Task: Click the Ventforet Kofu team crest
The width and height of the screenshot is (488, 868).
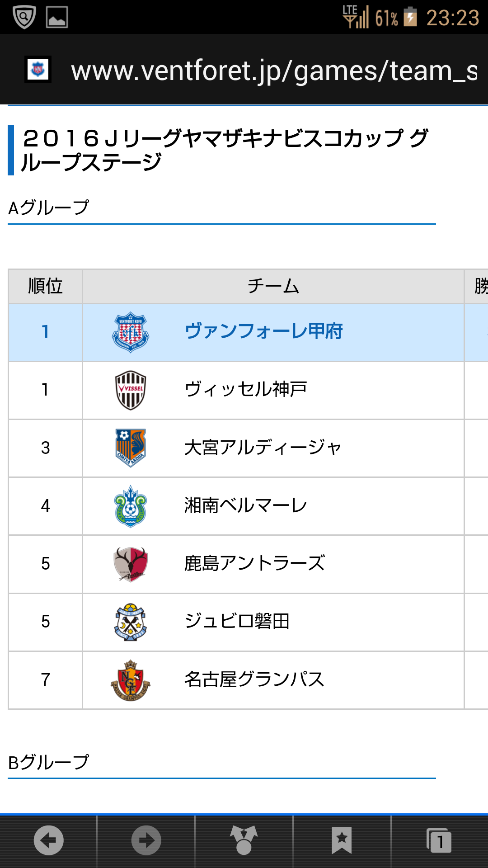Action: tap(131, 332)
